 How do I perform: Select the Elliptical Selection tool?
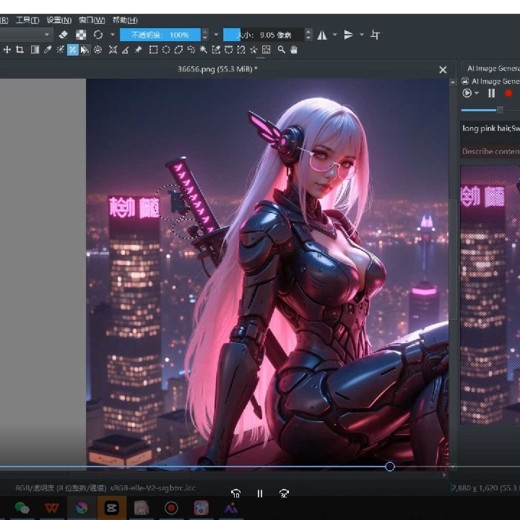click(x=166, y=50)
